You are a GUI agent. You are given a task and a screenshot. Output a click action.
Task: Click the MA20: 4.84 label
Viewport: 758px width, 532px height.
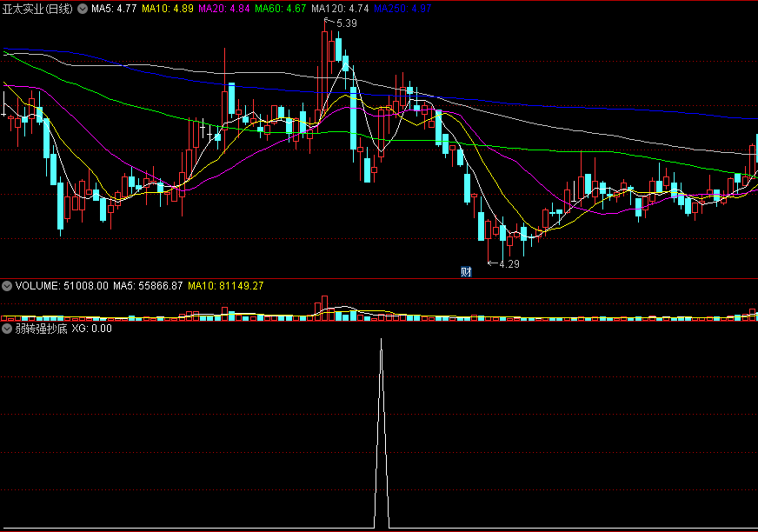(224, 9)
